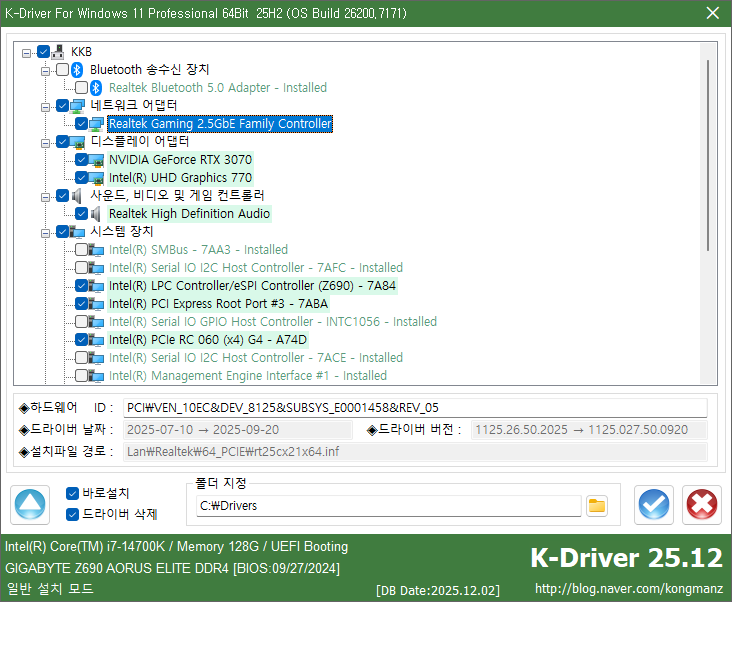Click device icon of PCI Express Root Port #3
This screenshot has height=648, width=732.
click(x=96, y=304)
